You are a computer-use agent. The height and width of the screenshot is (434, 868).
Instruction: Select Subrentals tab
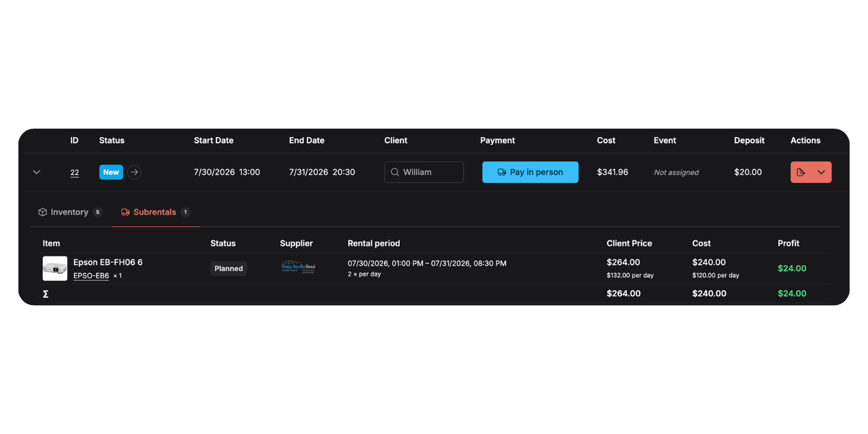(155, 212)
